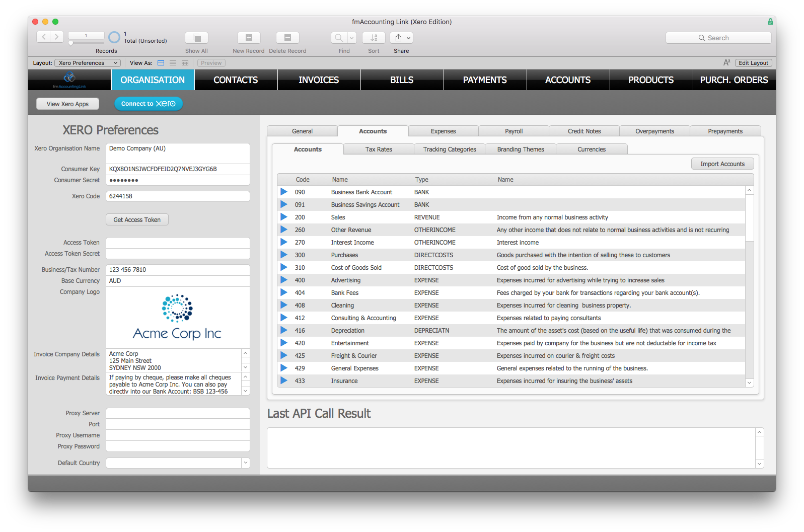Viewport: 804px width, 532px height.
Task: Open the CONTACTS section
Action: click(236, 80)
